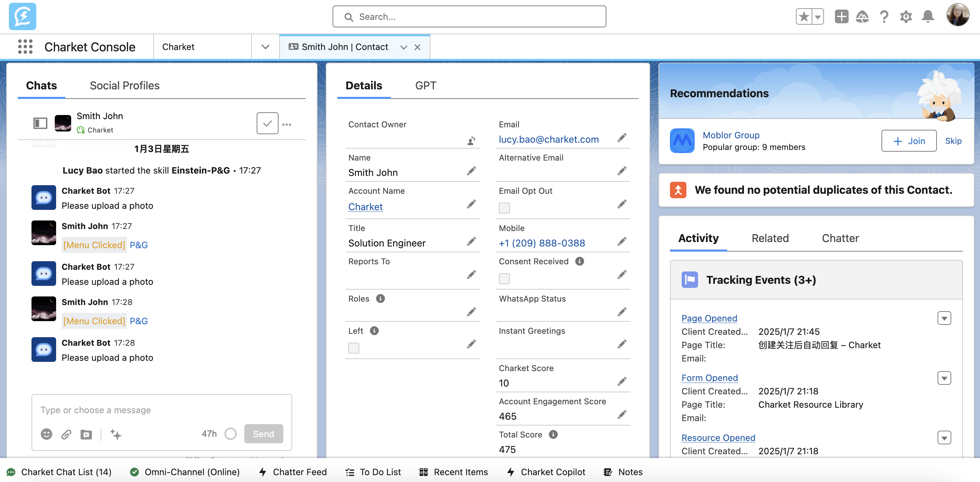Switch to the GPT tab
Image resolution: width=980 pixels, height=482 pixels.
coord(425,85)
